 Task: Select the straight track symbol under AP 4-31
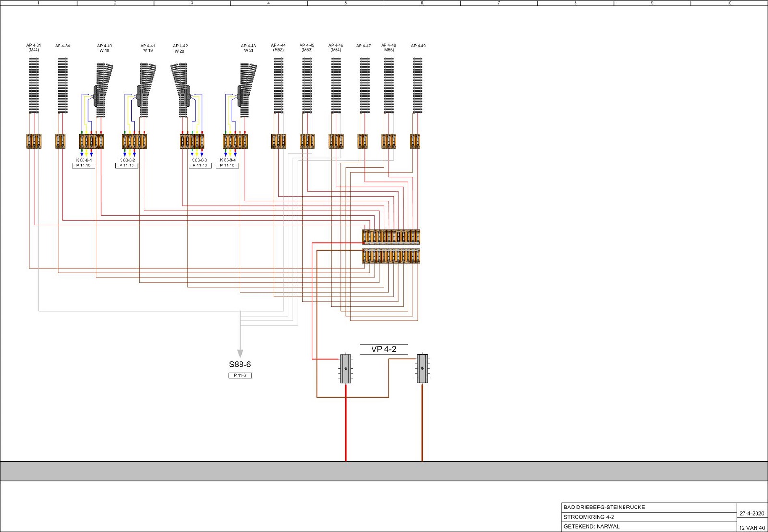click(x=34, y=85)
